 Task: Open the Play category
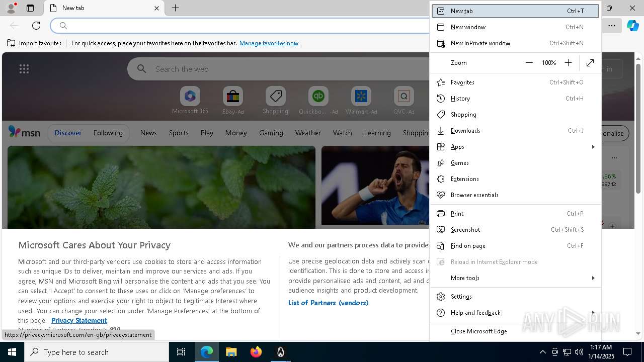pyautogui.click(x=207, y=133)
